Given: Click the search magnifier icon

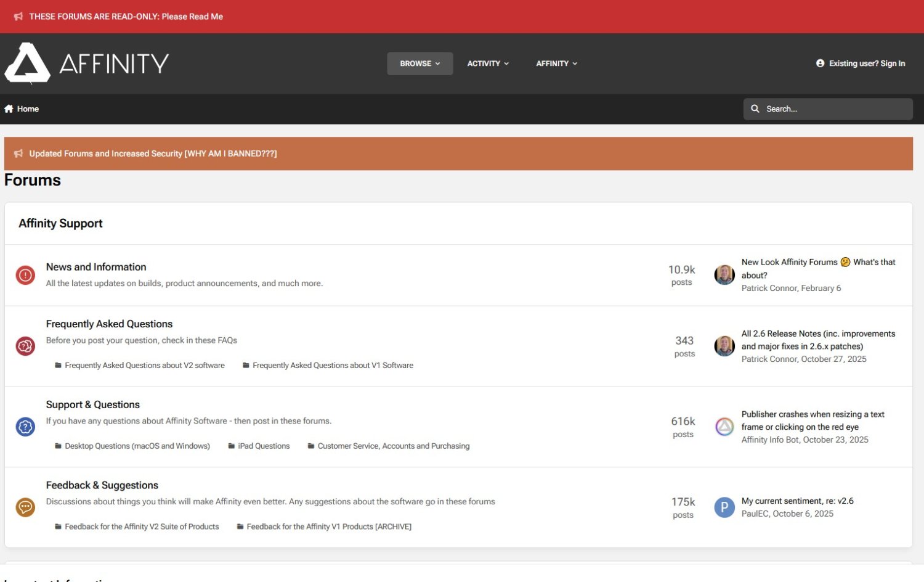Looking at the screenshot, I should [755, 109].
